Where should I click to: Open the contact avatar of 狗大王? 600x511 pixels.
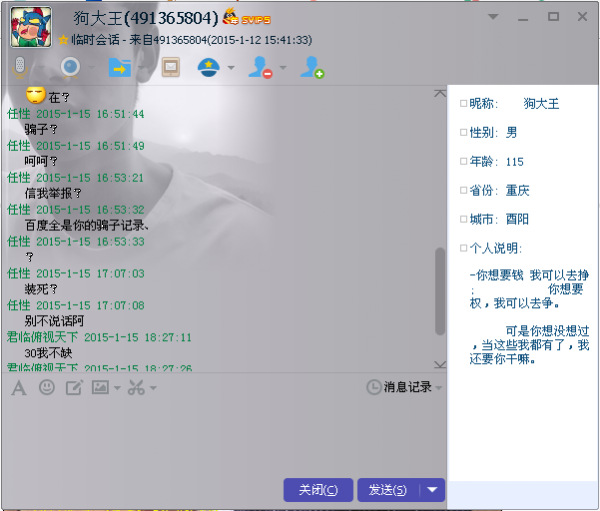(x=31, y=27)
